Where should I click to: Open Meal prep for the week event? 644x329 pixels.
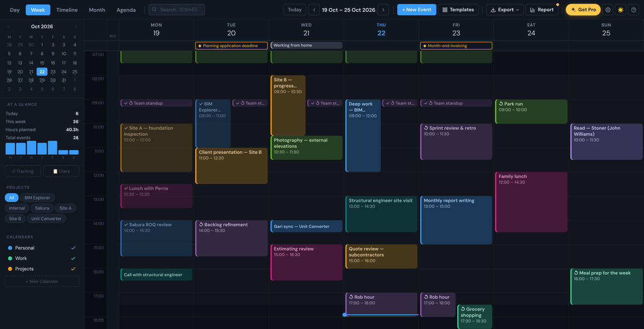coord(606,287)
